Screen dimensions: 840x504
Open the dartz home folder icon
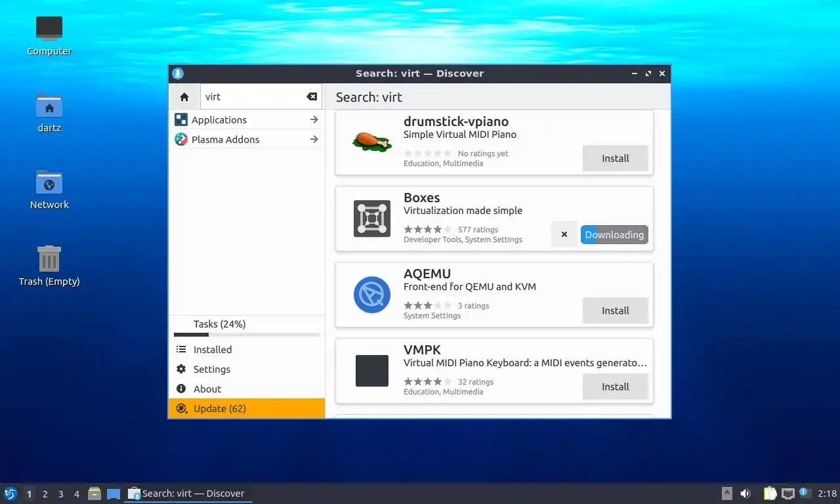pyautogui.click(x=49, y=112)
